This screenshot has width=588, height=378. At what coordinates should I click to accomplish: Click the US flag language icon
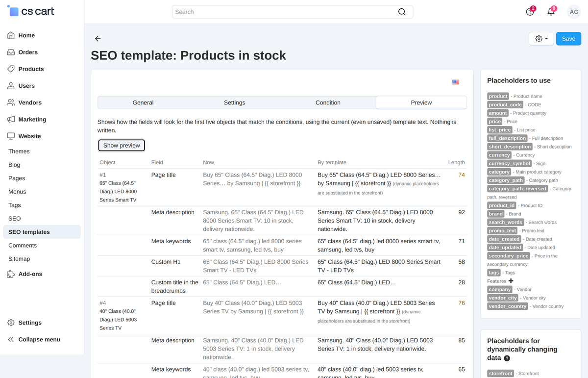click(x=456, y=82)
